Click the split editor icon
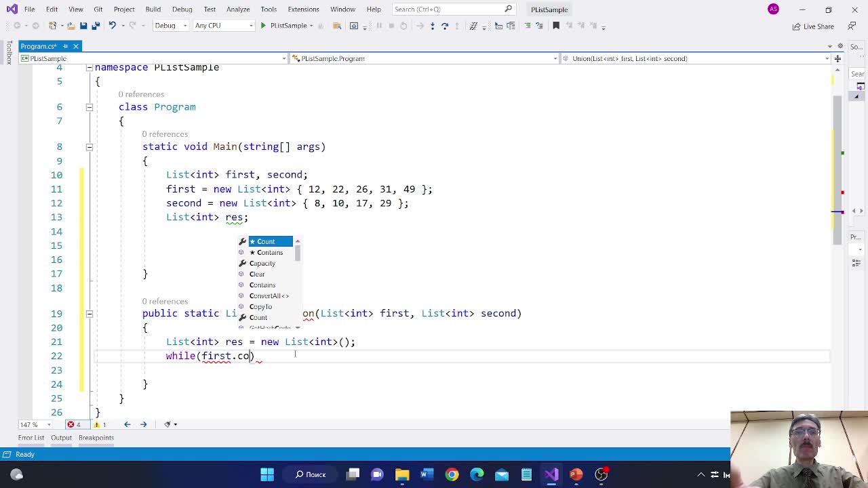 click(837, 58)
